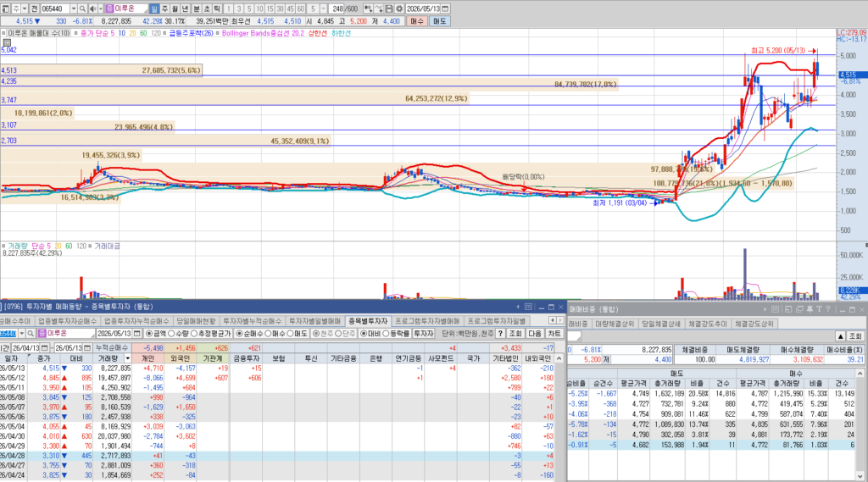
Task: Click the pin icon in 매매비중 title bar
Action: click(x=810, y=309)
